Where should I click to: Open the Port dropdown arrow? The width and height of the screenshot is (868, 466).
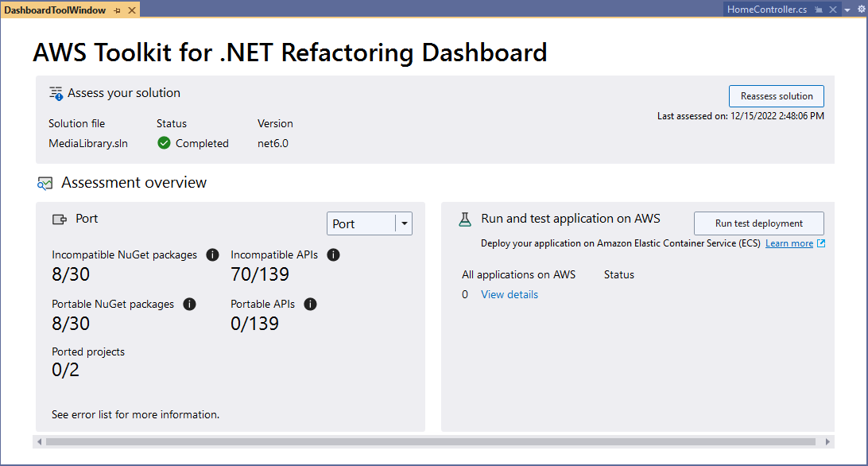404,224
